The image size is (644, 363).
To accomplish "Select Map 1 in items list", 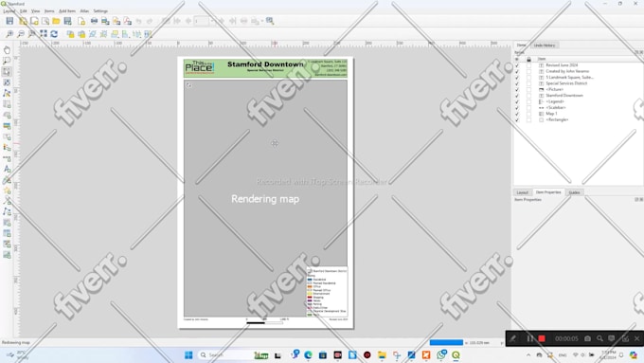I will pos(551,114).
